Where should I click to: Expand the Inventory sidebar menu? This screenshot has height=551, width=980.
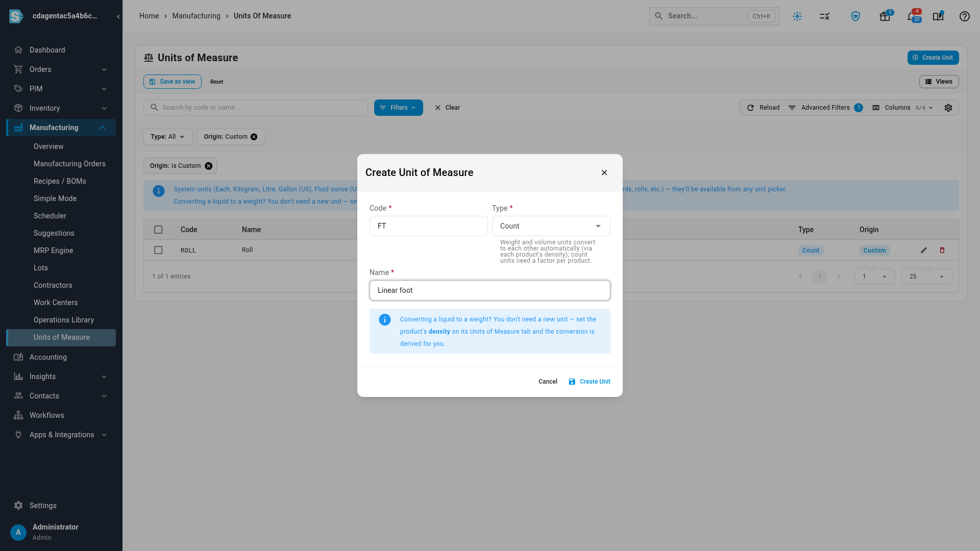click(x=61, y=108)
